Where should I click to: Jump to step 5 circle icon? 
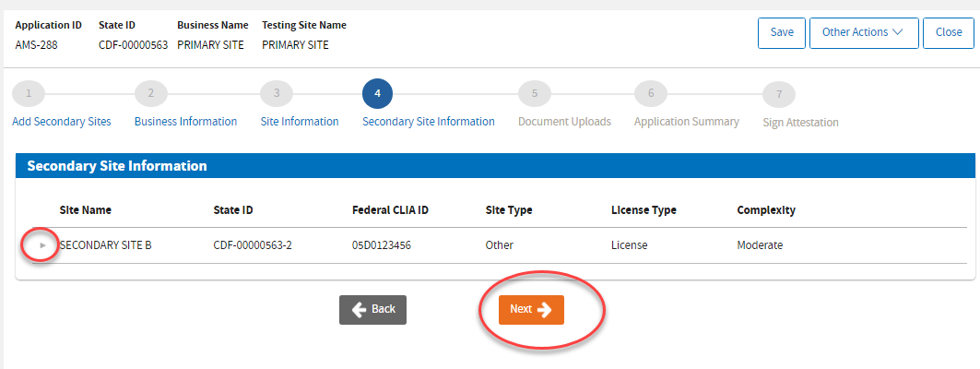coord(535,93)
